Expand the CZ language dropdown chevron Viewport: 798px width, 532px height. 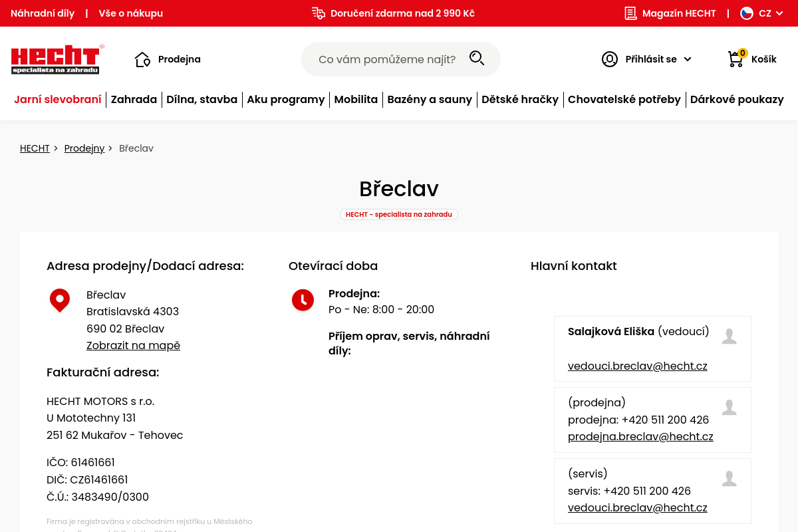[x=779, y=13]
